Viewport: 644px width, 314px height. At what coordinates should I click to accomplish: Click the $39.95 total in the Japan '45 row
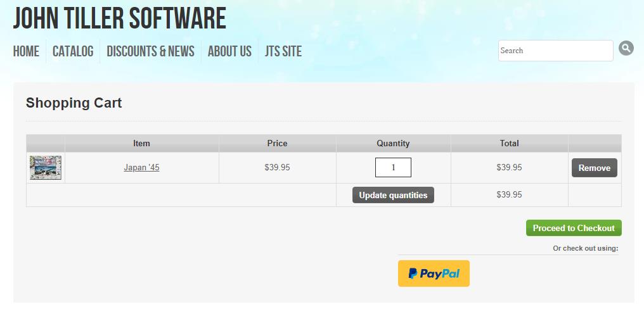[509, 168]
